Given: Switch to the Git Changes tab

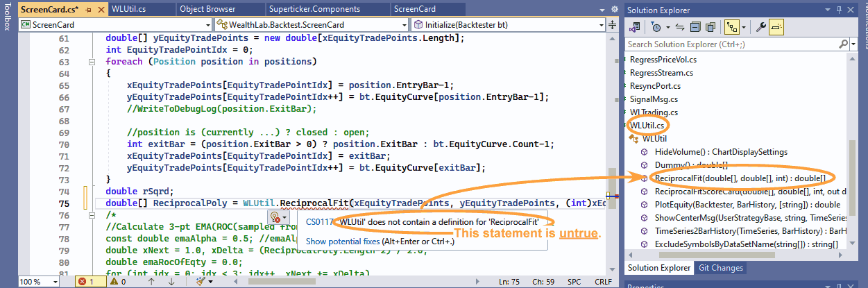Looking at the screenshot, I should 720,268.
